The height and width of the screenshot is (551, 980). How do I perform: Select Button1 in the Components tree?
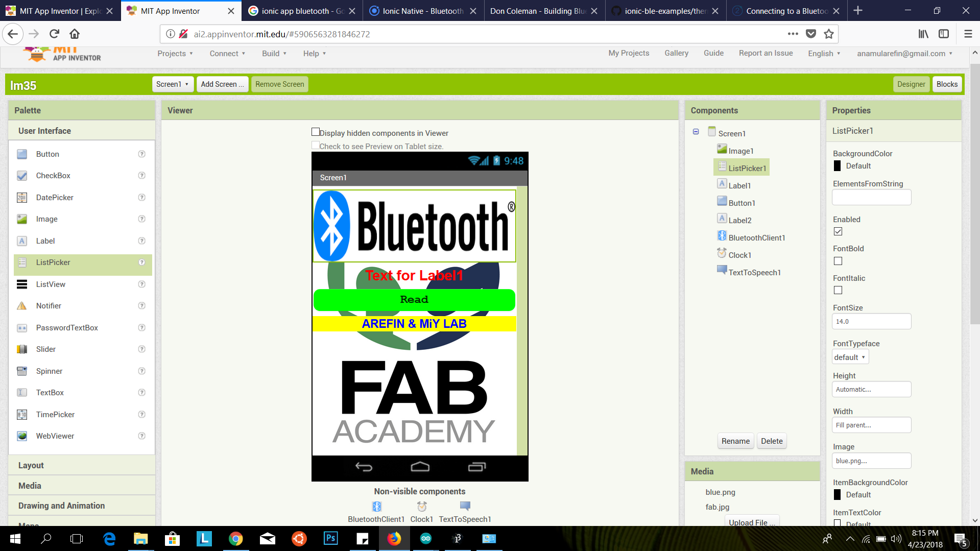point(742,203)
